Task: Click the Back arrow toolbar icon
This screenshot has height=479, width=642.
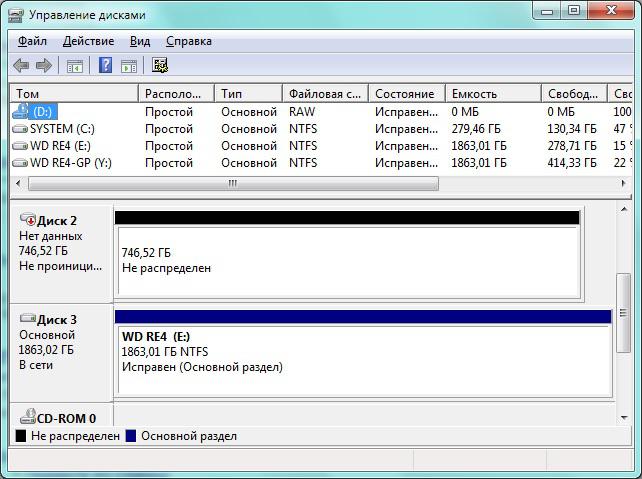Action: pyautogui.click(x=21, y=66)
